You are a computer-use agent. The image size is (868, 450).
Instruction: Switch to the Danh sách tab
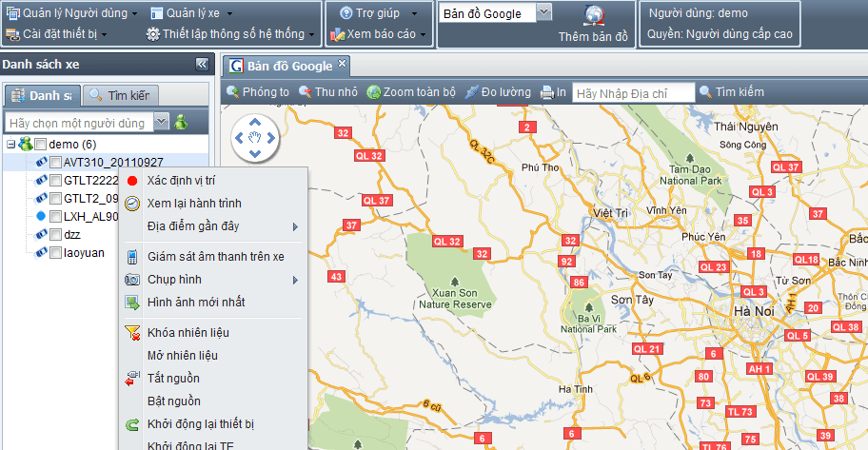coord(43,96)
